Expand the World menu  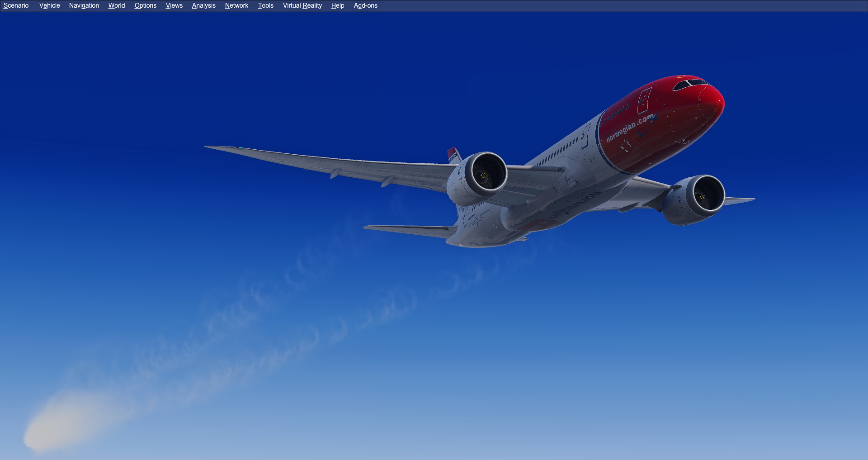coord(116,5)
